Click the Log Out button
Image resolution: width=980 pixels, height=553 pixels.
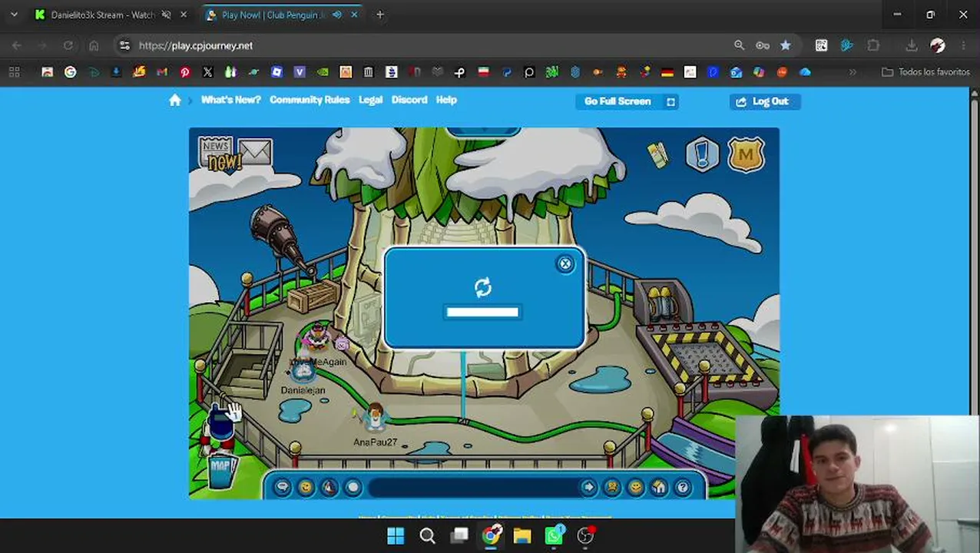click(x=765, y=101)
